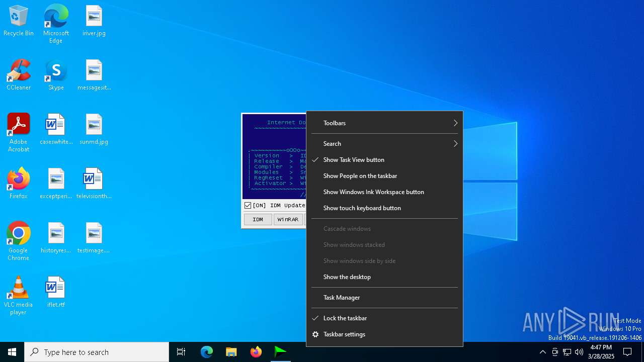This screenshot has height=362, width=644.
Task: Click the taskbar clock showing 4:47 PM
Action: click(601, 352)
